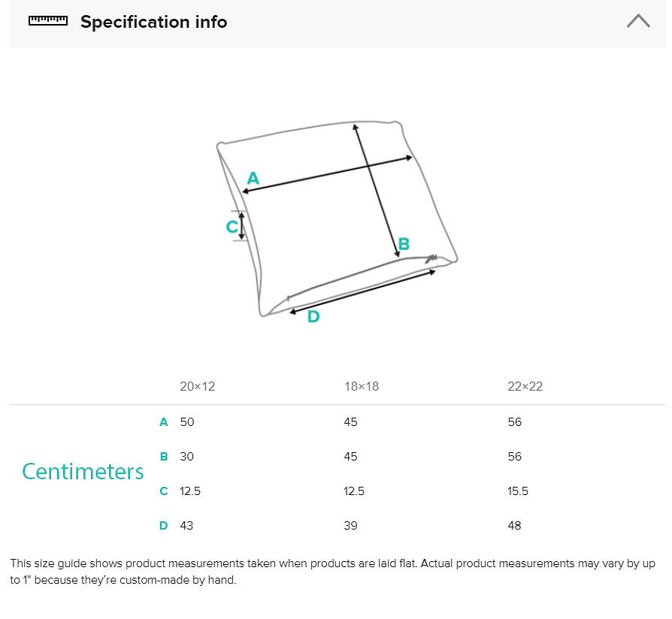The height and width of the screenshot is (619, 672).
Task: Click the 15.5 value in the 22×22 column
Action: [x=518, y=491]
